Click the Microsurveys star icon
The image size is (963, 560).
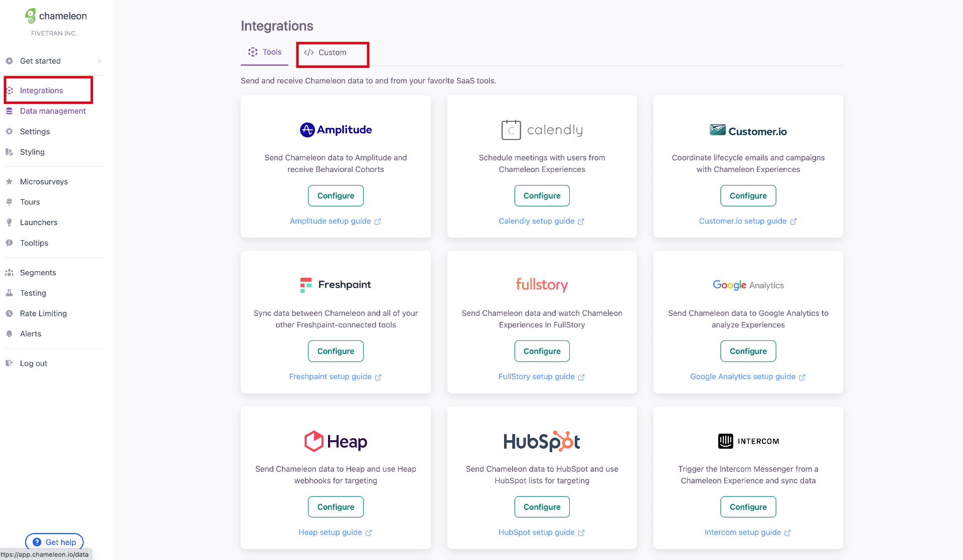click(x=9, y=181)
